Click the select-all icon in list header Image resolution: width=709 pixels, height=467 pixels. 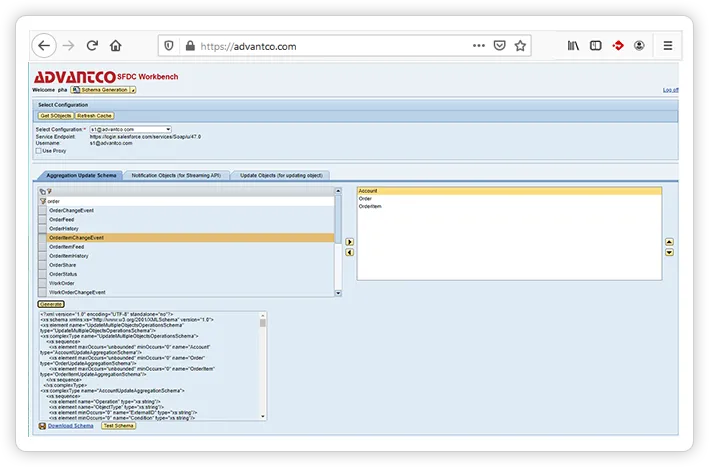[43, 192]
